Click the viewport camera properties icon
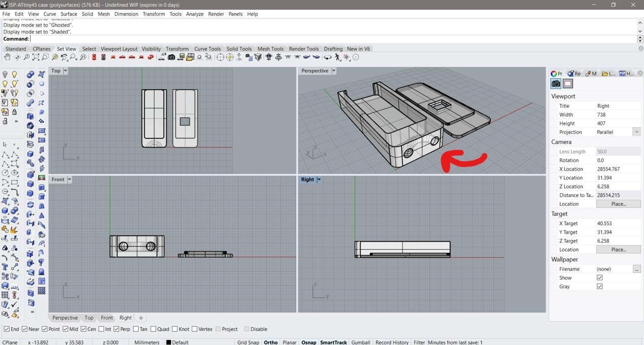Viewport: 644px width, 345px height. (556, 84)
